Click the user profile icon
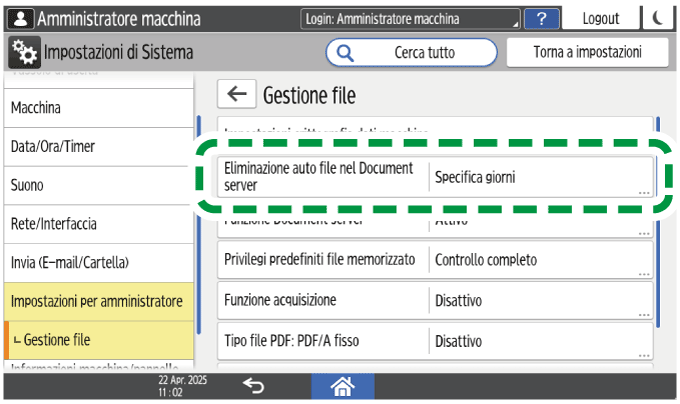Screen dimensions: 680x404 click(x=21, y=19)
